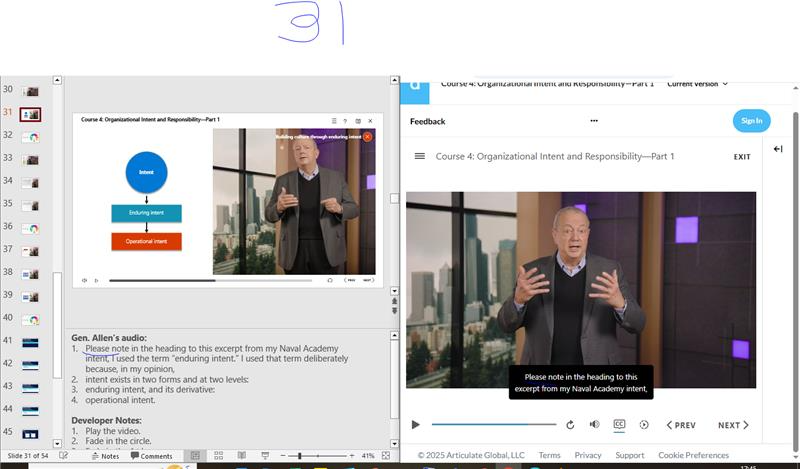Click the slide editing area scroll-up arrow
Viewport: 800px width, 469px height.
(394, 80)
